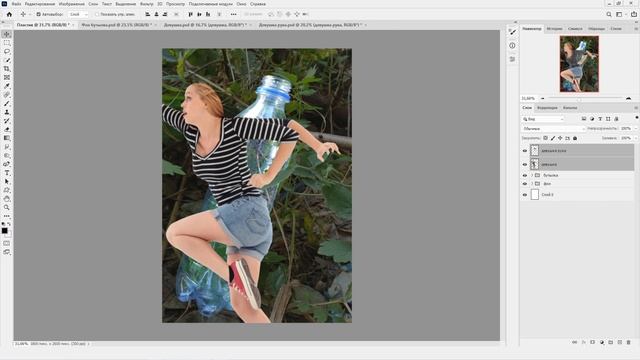Viewport: 640px width, 360px height.
Task: Open the Окно menu
Action: point(241,4)
